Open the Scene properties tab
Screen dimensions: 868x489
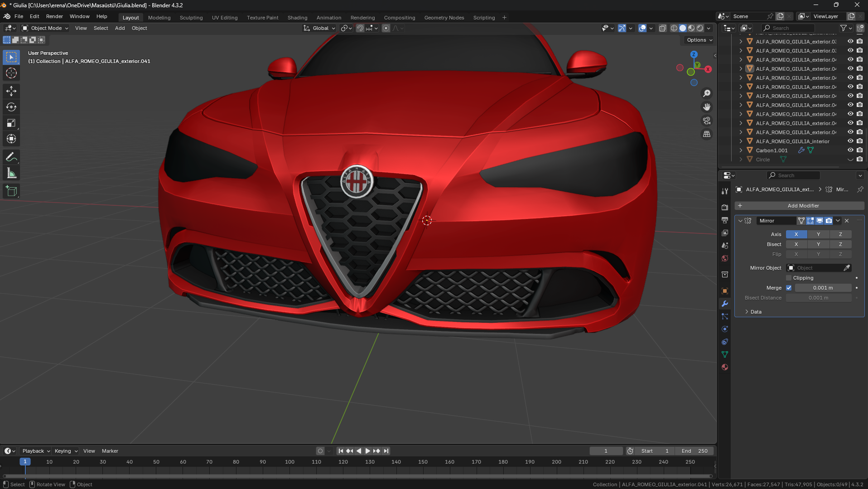(x=725, y=245)
